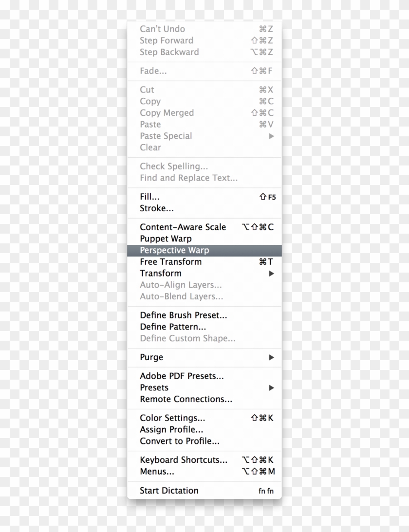Screen dimensions: 409x532
Task: Open the Menus customization dialog
Action: (156, 471)
